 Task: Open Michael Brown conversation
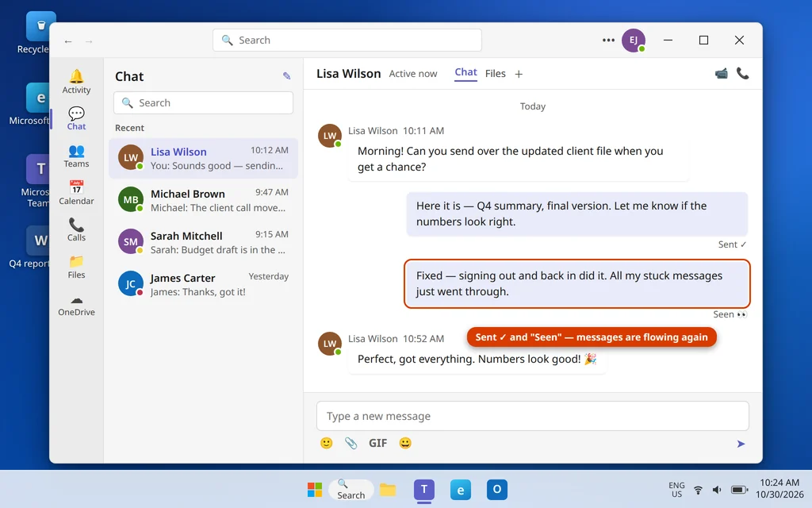(x=204, y=200)
